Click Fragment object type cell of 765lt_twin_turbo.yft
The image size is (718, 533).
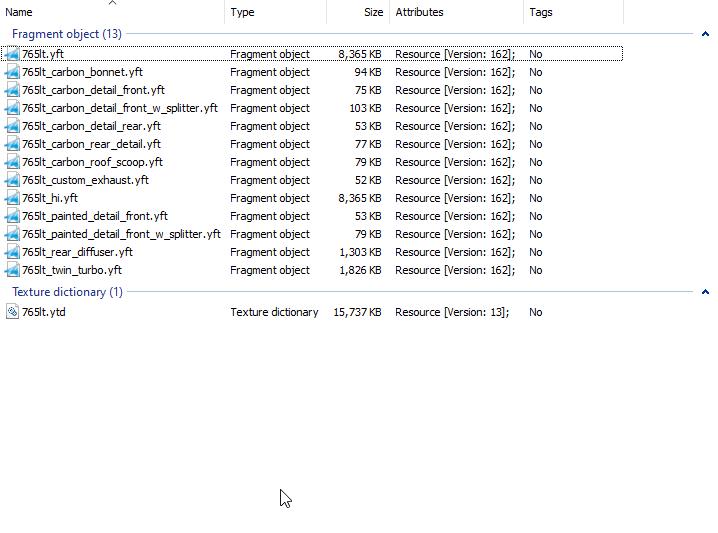pos(270,270)
